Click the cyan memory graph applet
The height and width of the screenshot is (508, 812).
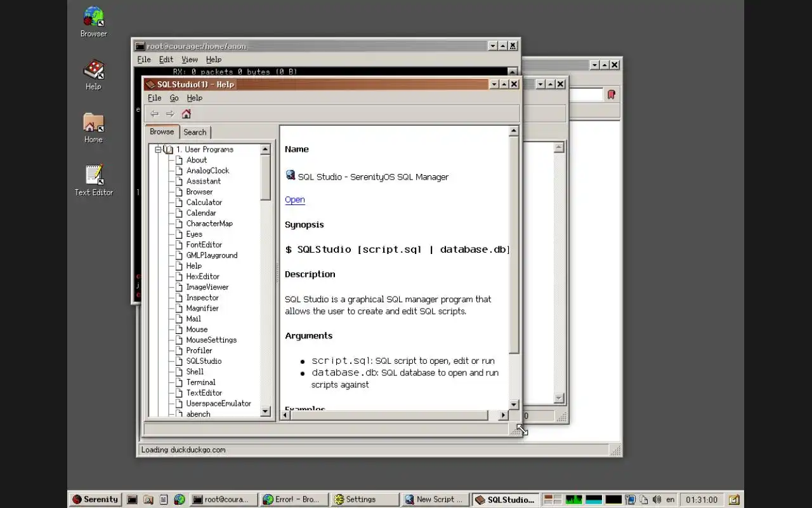[x=594, y=500]
